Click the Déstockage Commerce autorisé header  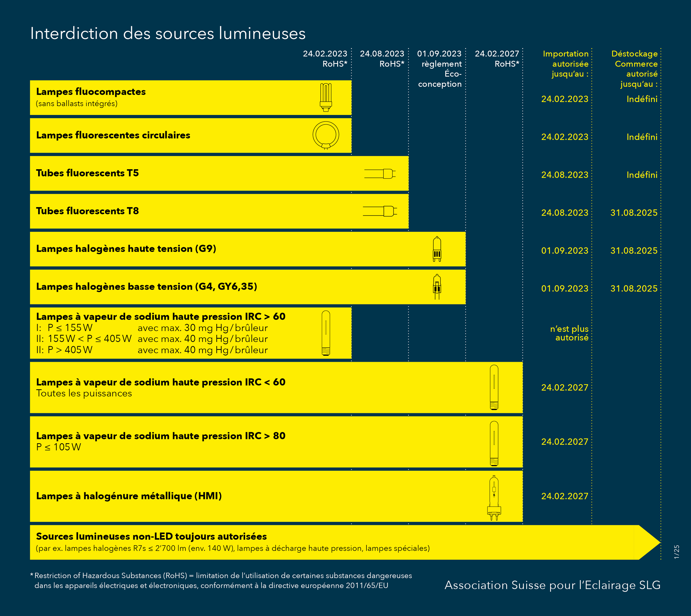[635, 69]
